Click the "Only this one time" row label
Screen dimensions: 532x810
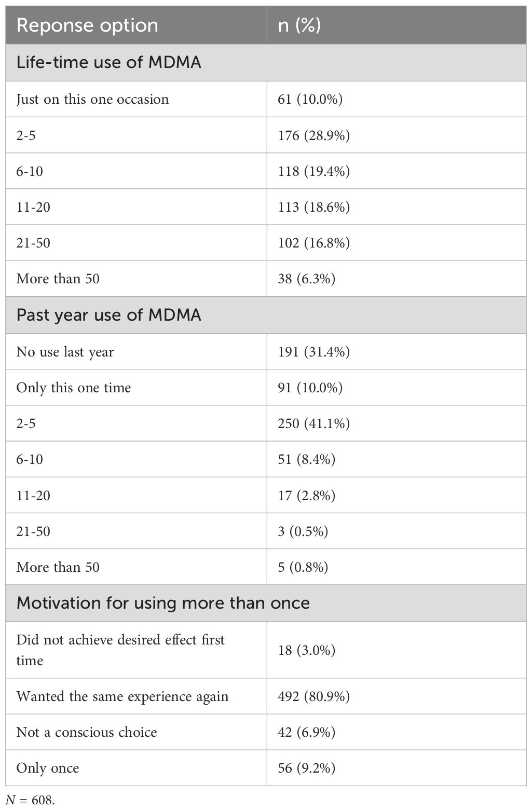tap(74, 388)
